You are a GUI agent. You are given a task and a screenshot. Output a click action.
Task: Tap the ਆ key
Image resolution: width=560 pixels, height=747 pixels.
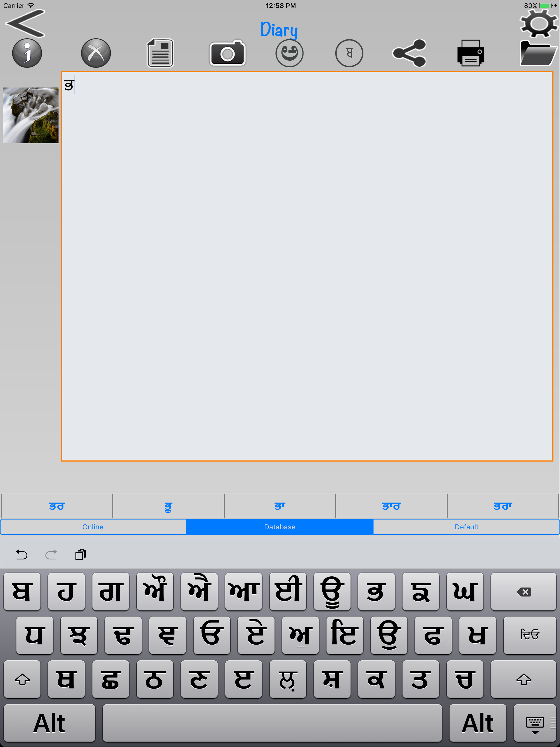(x=244, y=592)
